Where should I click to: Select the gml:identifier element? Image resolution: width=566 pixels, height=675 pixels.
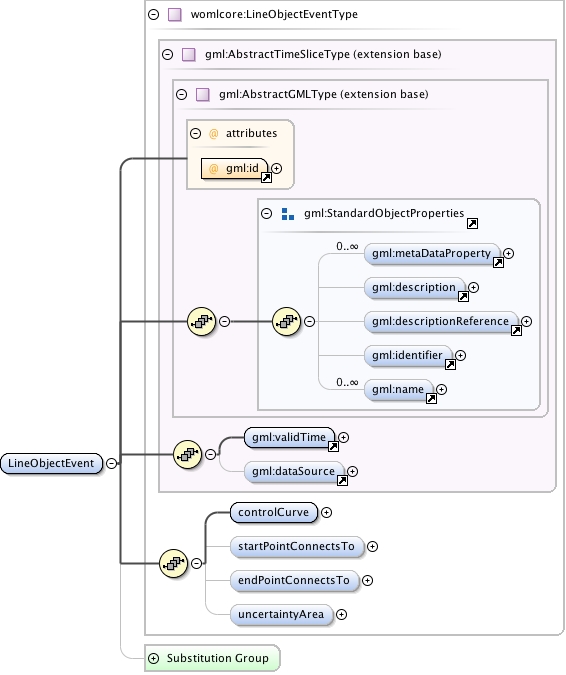click(x=408, y=356)
